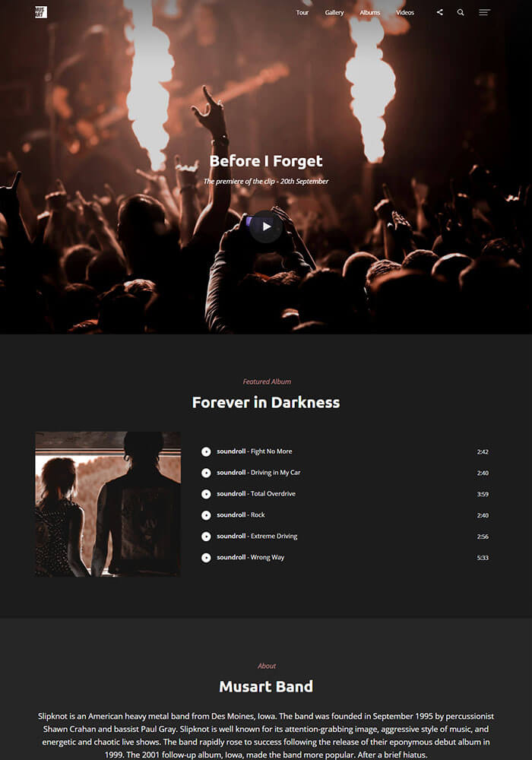Click the Forever in Darkness album cover
The width and height of the screenshot is (532, 760).
(x=108, y=504)
